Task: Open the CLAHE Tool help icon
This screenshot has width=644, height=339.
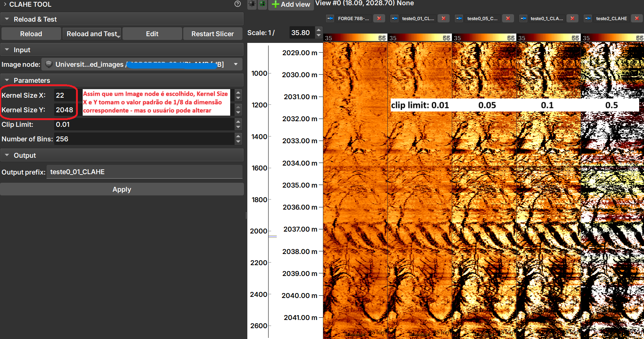Action: 238,4
